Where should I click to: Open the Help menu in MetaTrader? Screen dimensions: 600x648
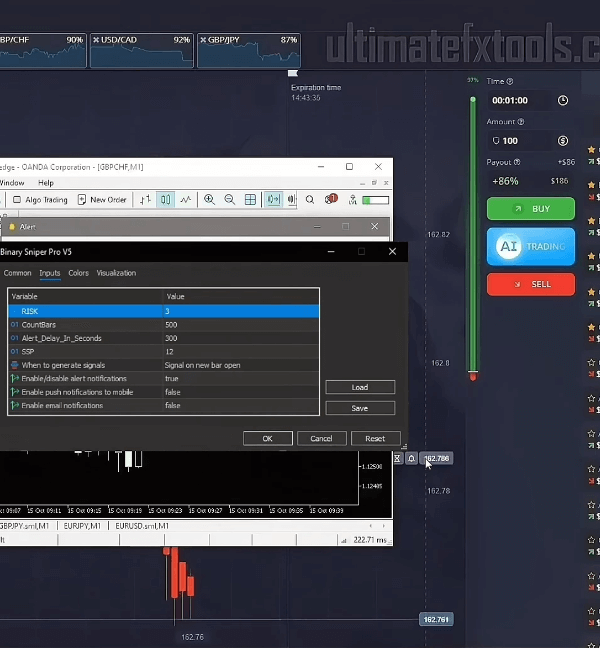point(46,183)
